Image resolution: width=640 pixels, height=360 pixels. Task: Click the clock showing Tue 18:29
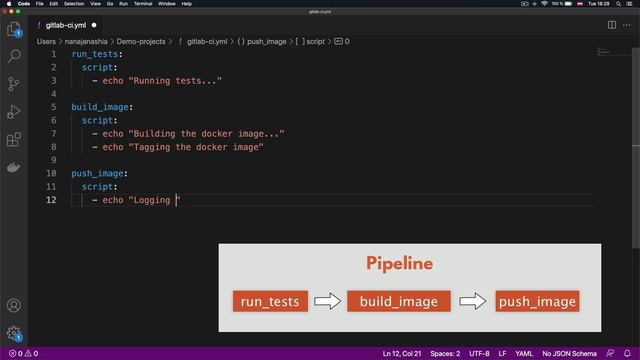tap(598, 4)
